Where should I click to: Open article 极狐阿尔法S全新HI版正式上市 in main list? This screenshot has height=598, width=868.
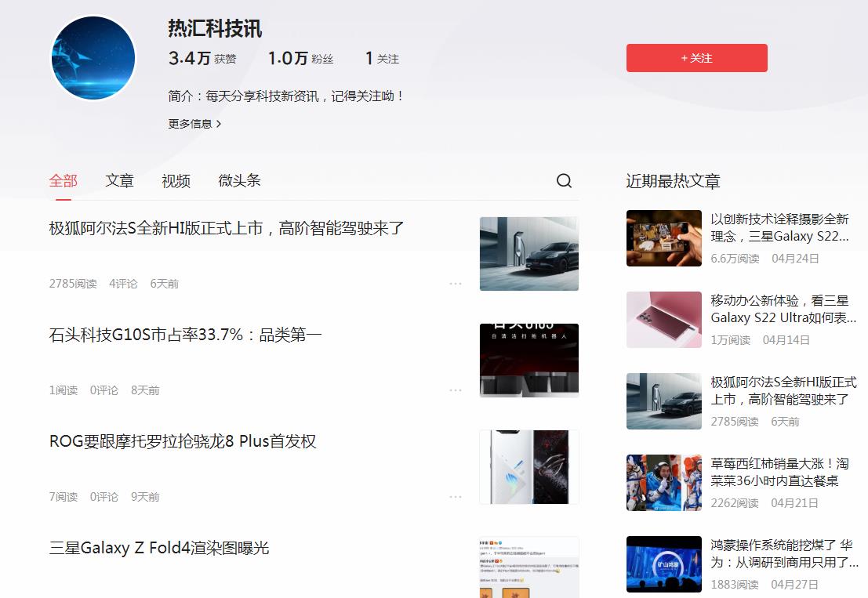point(227,229)
